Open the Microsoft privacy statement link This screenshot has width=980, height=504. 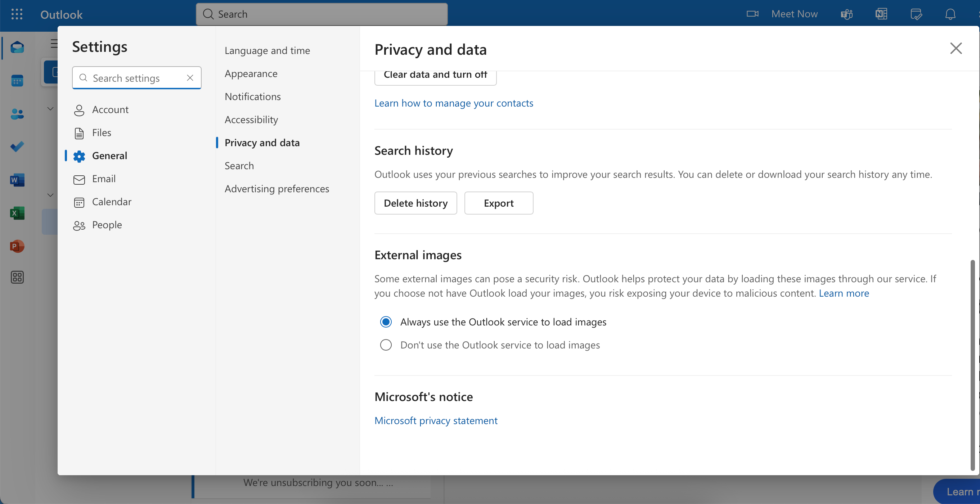click(436, 420)
